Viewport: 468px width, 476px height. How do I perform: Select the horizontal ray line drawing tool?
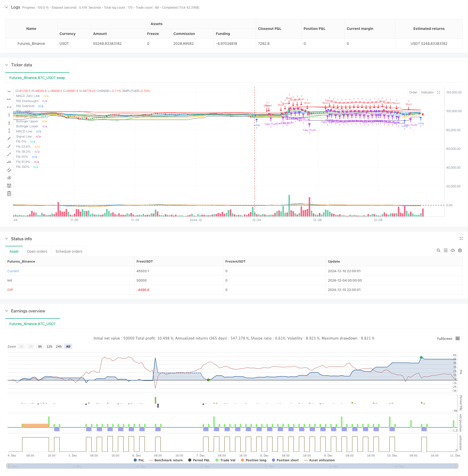9,99
